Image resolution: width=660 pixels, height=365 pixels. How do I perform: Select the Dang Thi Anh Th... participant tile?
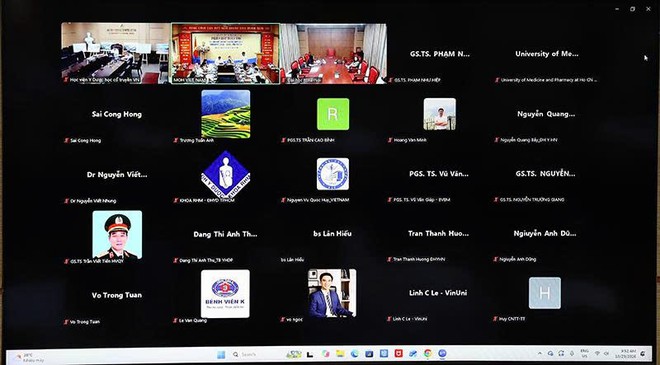225,234
